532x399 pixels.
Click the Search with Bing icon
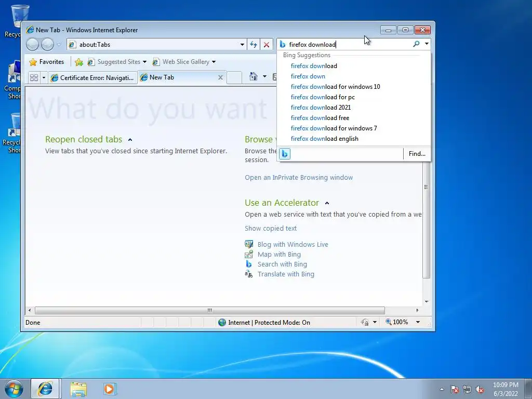[x=249, y=263]
